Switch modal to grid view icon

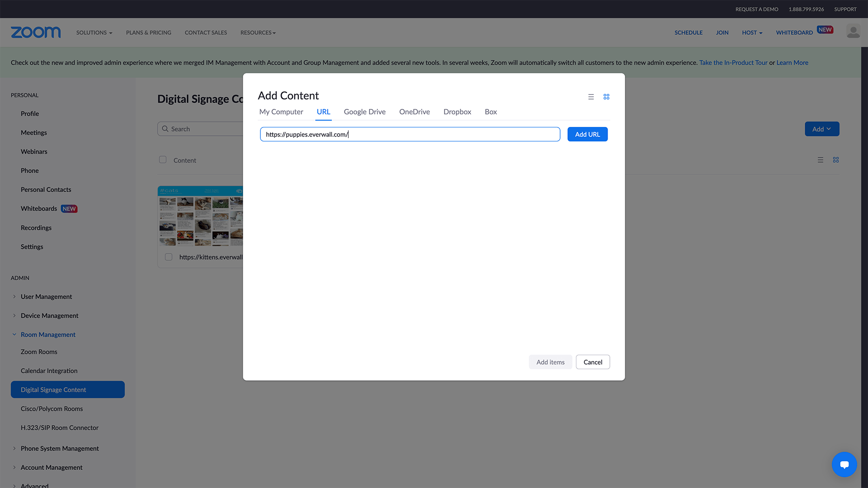click(606, 97)
